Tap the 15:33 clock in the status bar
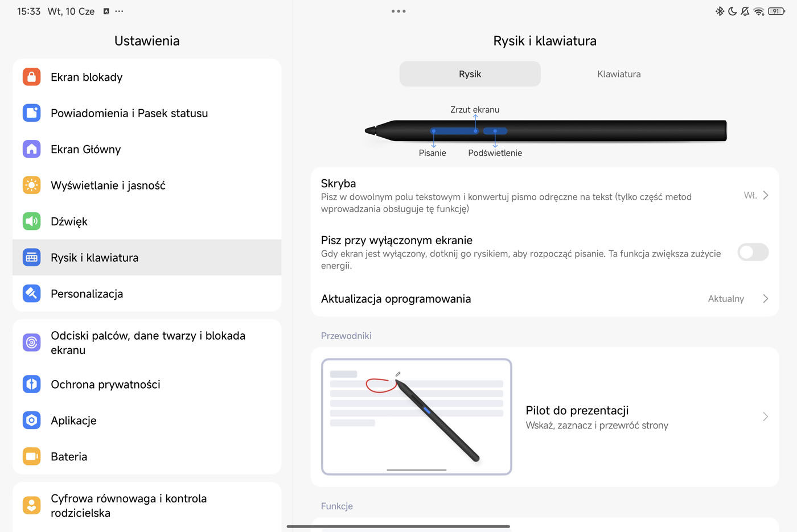The width and height of the screenshot is (797, 532). 28,11
